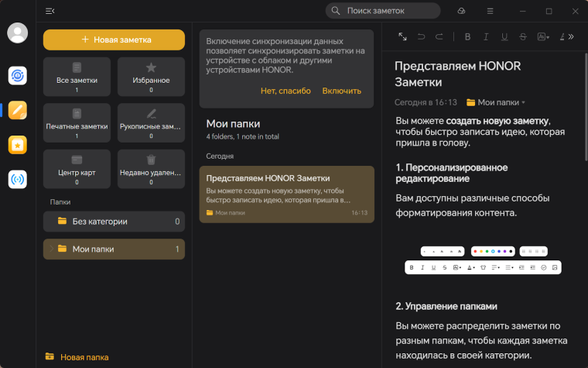Image resolution: width=588 pixels, height=368 pixels.
Task: Open the Представляем HONOR Заметки note card
Action: click(x=287, y=194)
